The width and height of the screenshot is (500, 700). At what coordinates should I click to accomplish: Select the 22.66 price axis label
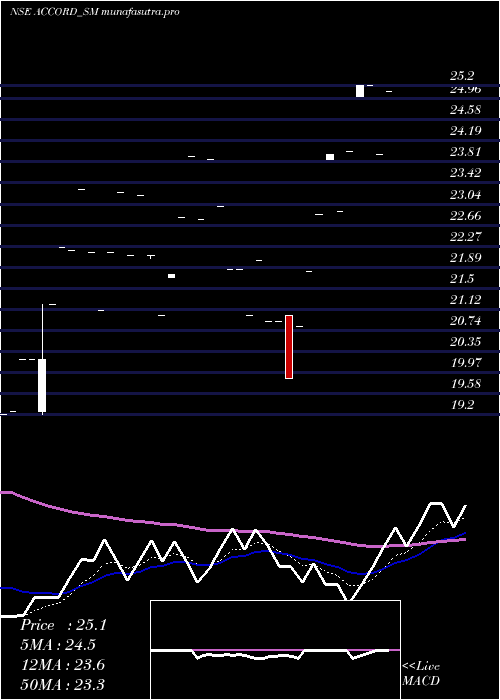pos(465,216)
